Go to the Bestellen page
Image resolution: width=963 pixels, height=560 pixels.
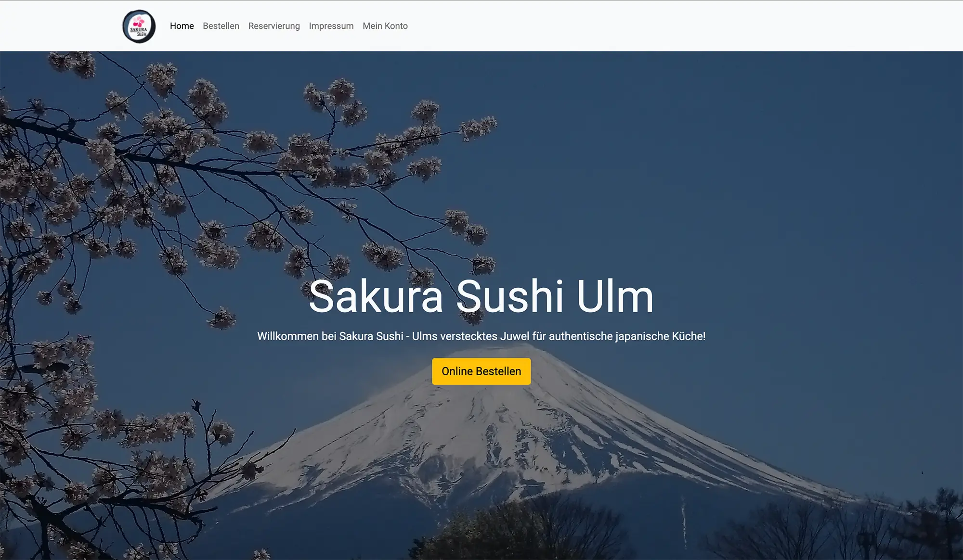click(221, 26)
